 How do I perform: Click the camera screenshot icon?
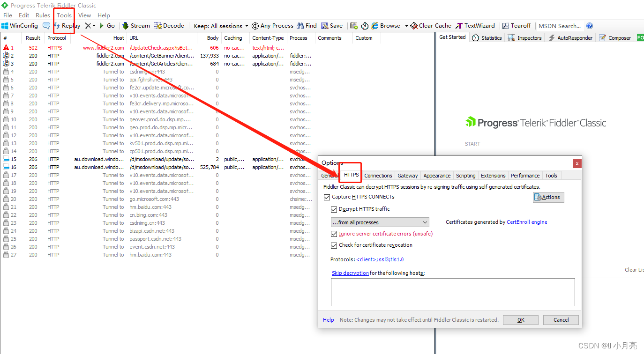click(x=354, y=26)
